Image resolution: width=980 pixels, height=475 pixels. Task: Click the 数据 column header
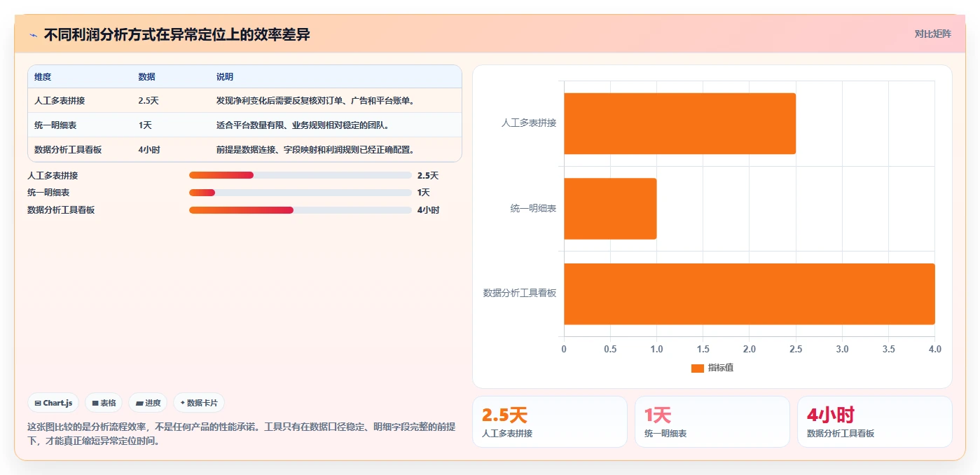(147, 76)
